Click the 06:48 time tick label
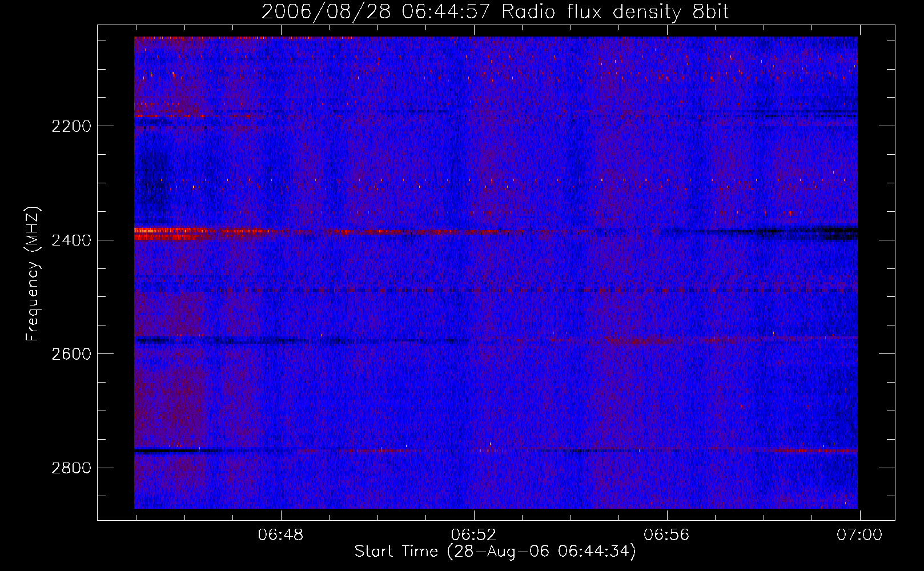The height and width of the screenshot is (571, 924). [x=280, y=535]
